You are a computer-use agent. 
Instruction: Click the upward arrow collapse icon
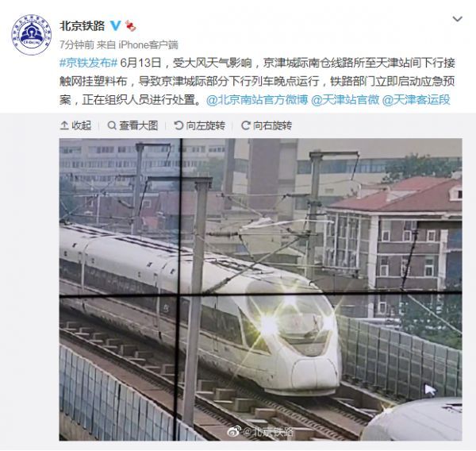tap(64, 125)
